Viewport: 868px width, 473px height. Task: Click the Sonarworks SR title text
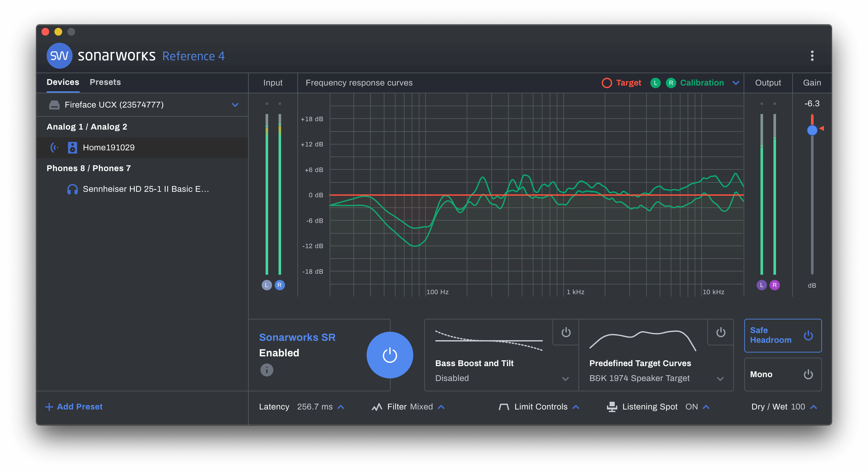(297, 337)
